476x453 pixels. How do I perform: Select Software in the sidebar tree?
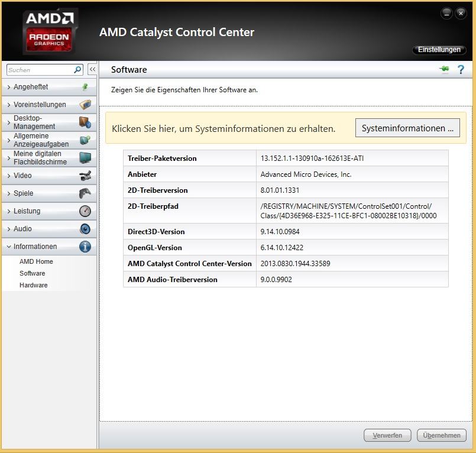pos(32,273)
